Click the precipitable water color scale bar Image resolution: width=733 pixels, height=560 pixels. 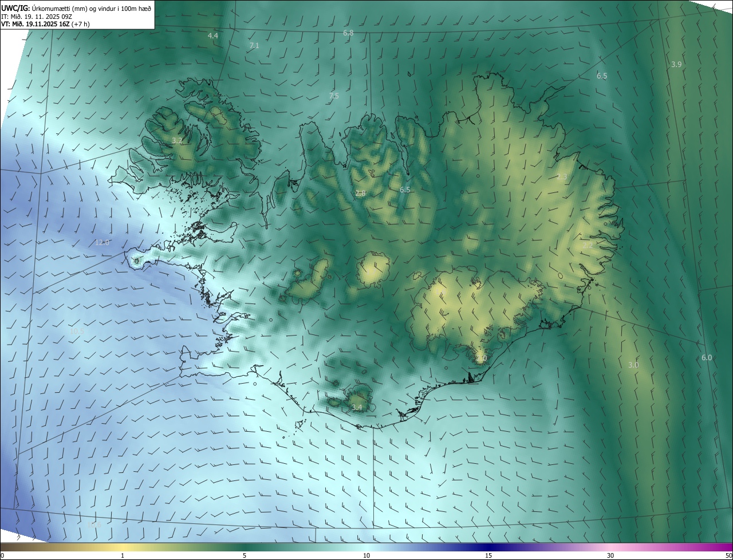click(x=366, y=547)
